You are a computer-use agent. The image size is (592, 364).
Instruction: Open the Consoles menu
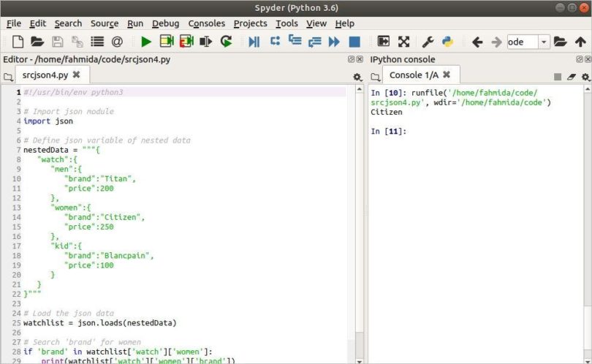pyautogui.click(x=207, y=23)
